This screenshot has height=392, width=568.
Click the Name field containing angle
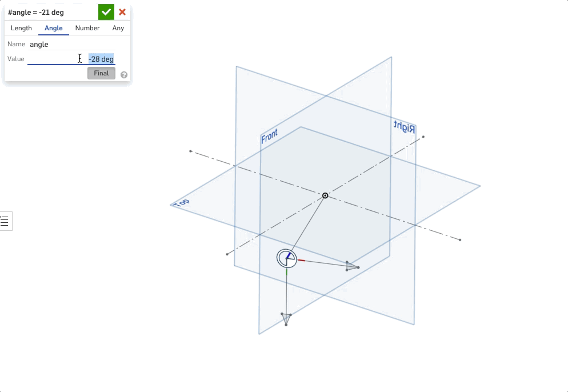tap(72, 44)
